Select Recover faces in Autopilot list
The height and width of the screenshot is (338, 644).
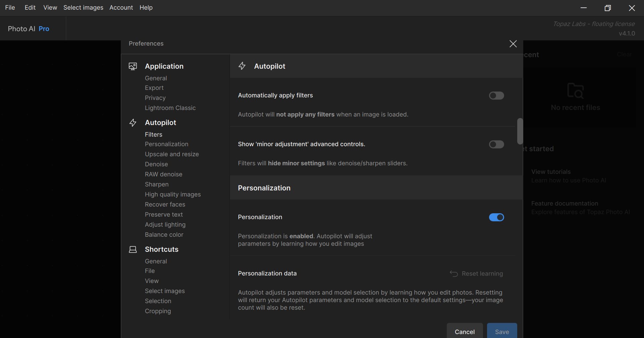[x=165, y=205]
